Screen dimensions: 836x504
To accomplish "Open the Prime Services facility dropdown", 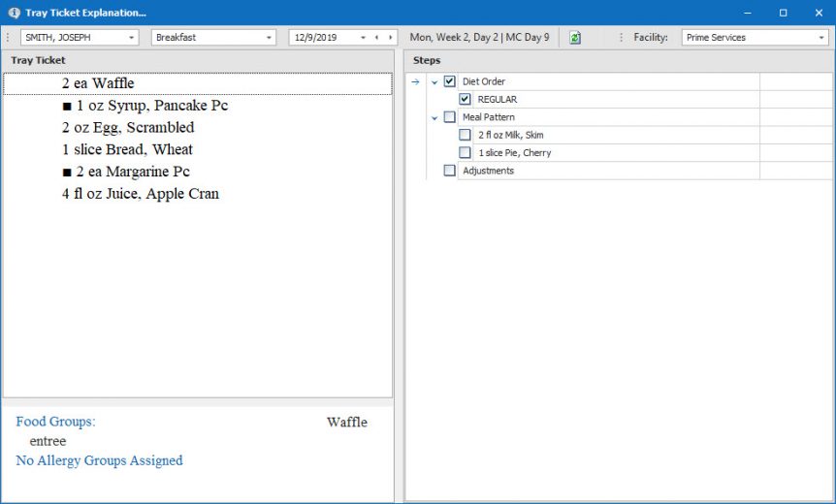I will [x=820, y=38].
